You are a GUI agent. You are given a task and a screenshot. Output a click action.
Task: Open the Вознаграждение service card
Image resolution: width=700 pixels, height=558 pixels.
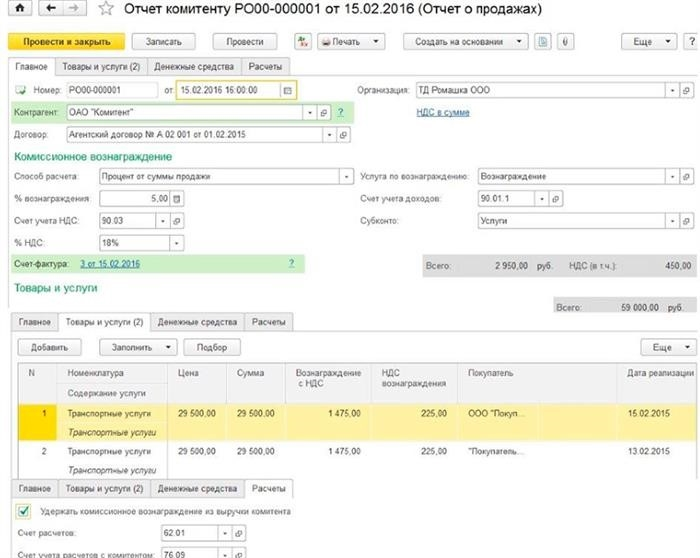[x=686, y=176]
